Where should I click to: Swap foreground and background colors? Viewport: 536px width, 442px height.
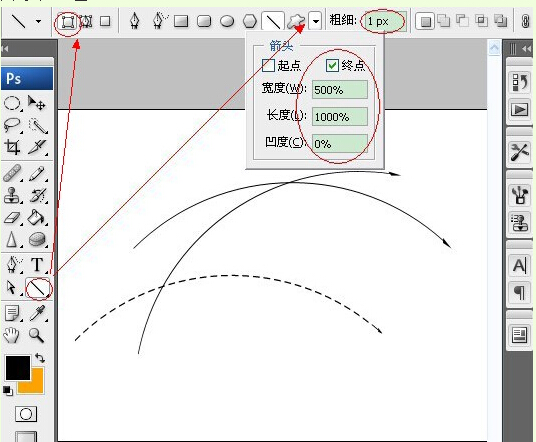40,358
